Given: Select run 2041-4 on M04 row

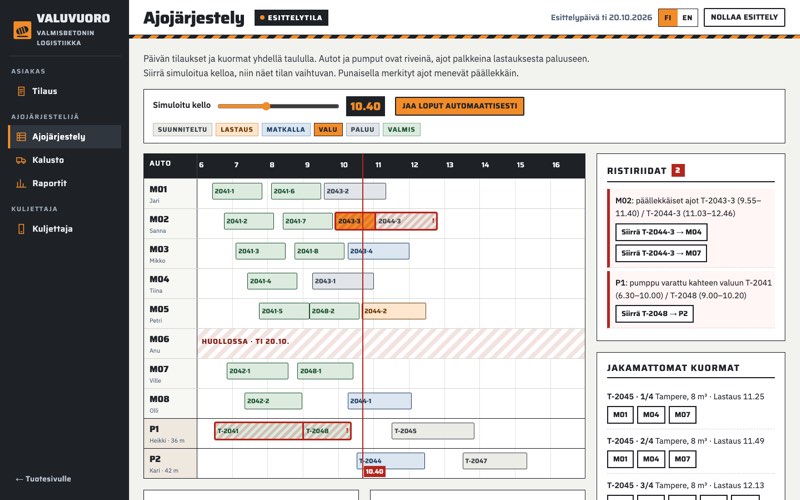Looking at the screenshot, I should [x=272, y=281].
